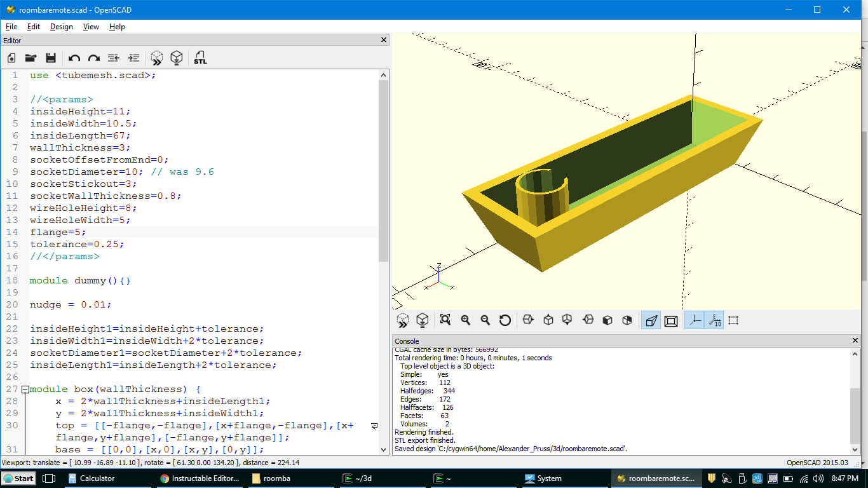The height and width of the screenshot is (488, 868).
Task: Toggle Show Axes in viewer toolbar
Action: [x=694, y=321]
